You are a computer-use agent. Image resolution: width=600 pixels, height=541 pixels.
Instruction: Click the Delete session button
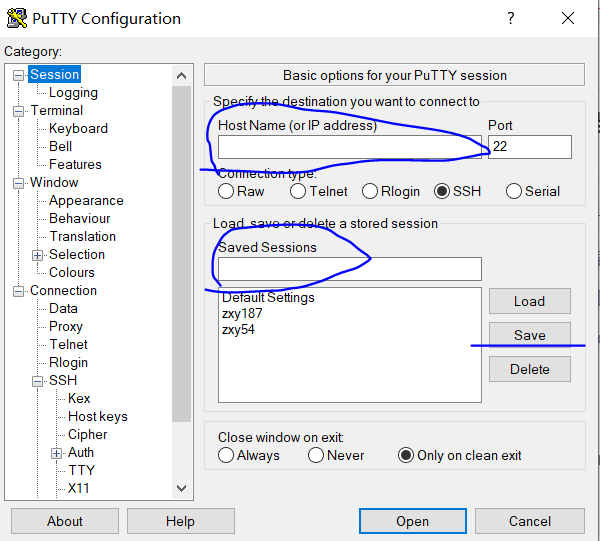530,369
